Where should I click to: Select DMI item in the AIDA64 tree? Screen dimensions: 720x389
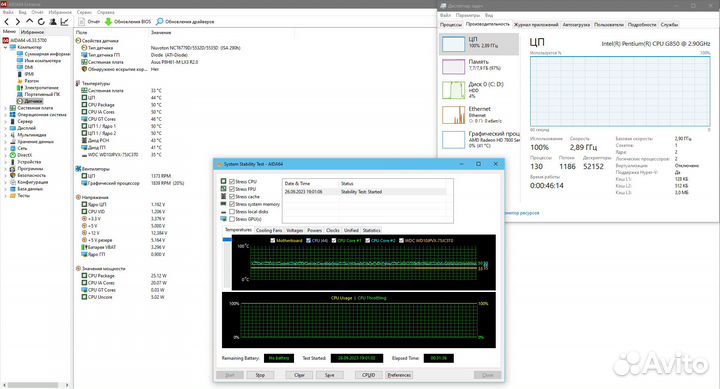point(25,67)
